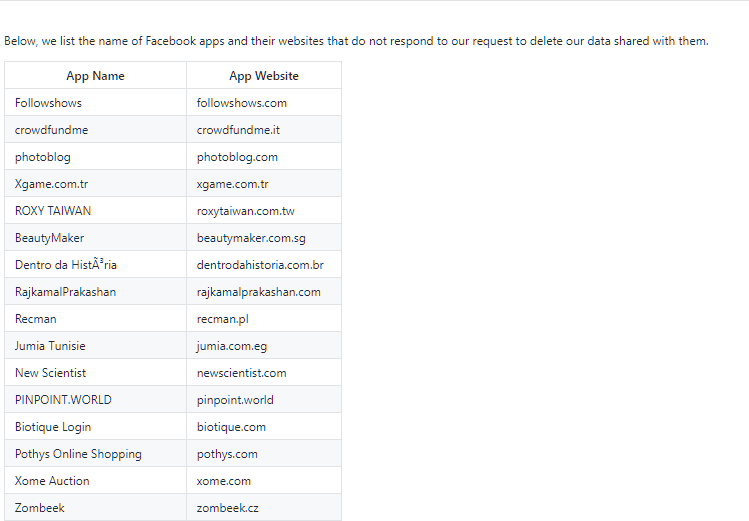The image size is (749, 521).
Task: Click newscientist.com in the table
Action: coord(264,373)
